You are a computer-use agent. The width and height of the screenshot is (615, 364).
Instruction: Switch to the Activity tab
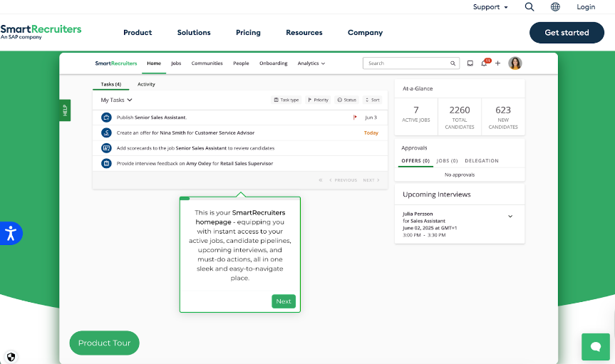tap(146, 84)
